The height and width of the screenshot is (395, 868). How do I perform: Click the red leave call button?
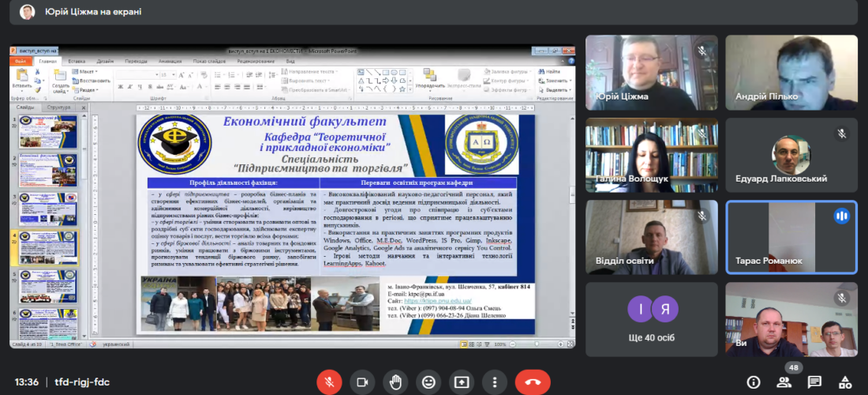pyautogui.click(x=533, y=382)
